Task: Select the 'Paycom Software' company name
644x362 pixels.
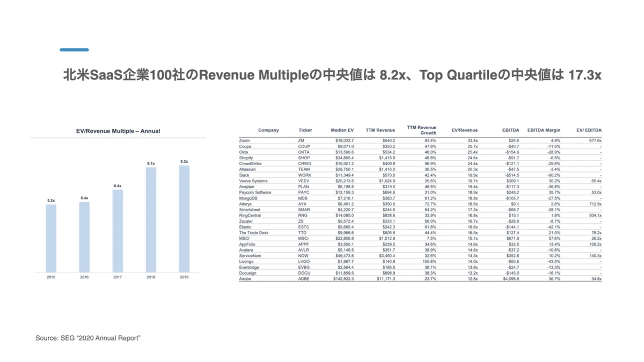Action: [x=255, y=193]
